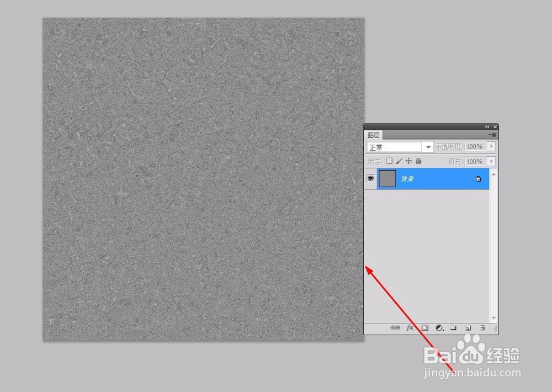Screen dimensions: 552x392
Task: Open the Layers panel flyout menu
Action: pos(492,135)
